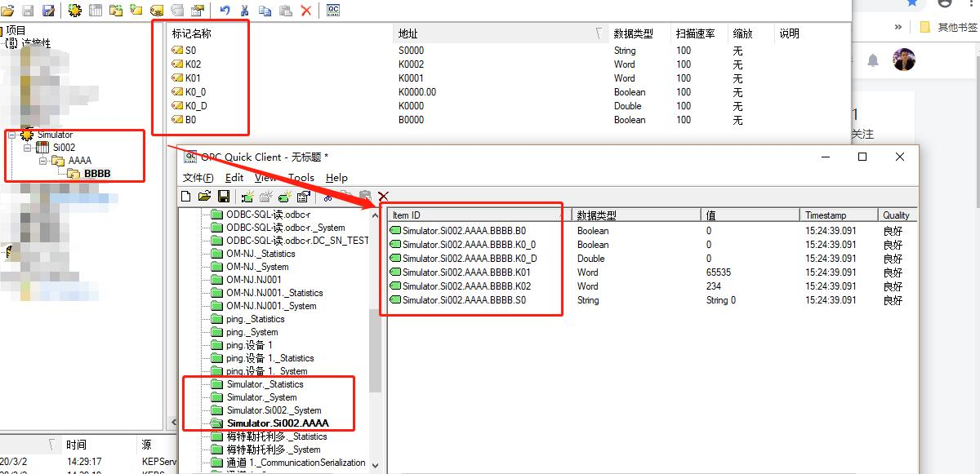The height and width of the screenshot is (474, 980).
Task: Launch the OPC Quick Client from KEPServerEX toolbar
Action: [332, 11]
